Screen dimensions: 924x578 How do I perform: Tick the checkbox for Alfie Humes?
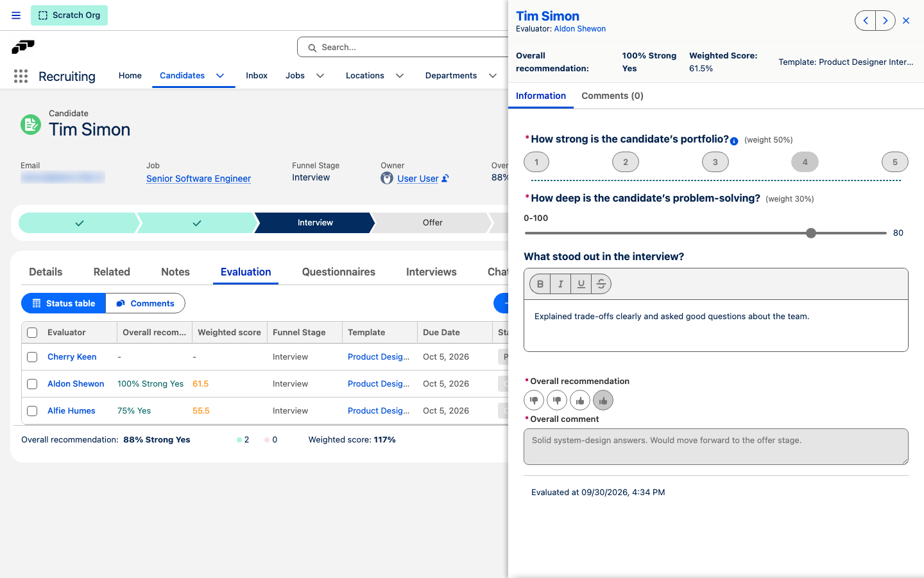click(32, 411)
